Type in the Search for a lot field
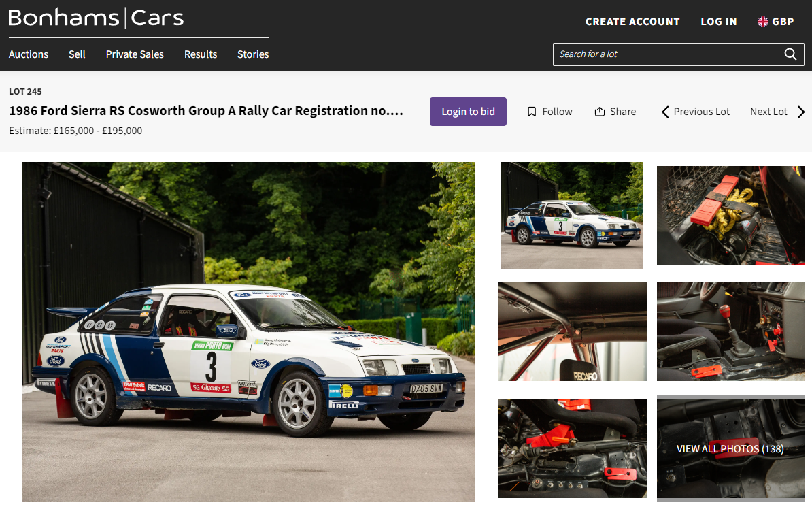This screenshot has height=511, width=812. 666,54
